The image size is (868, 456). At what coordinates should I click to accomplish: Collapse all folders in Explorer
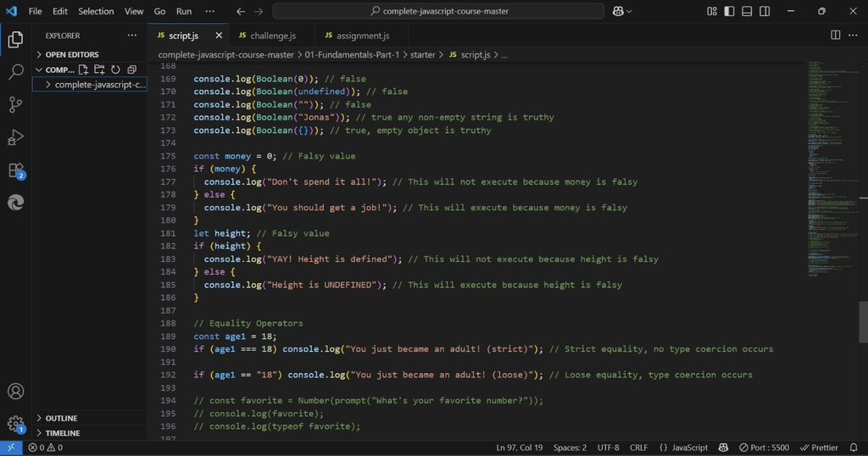(131, 70)
